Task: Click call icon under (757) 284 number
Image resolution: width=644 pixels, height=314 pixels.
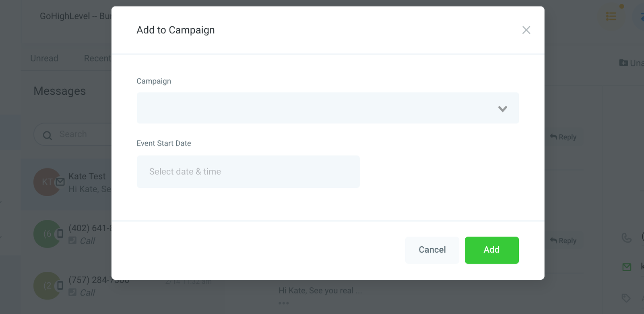Action: tap(72, 292)
